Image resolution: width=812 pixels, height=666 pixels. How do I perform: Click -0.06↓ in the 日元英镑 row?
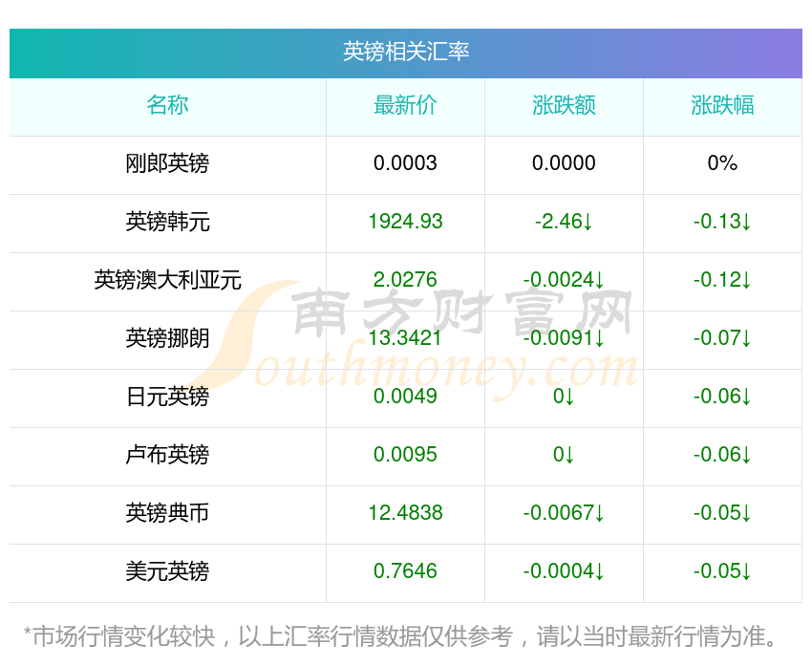(x=722, y=397)
